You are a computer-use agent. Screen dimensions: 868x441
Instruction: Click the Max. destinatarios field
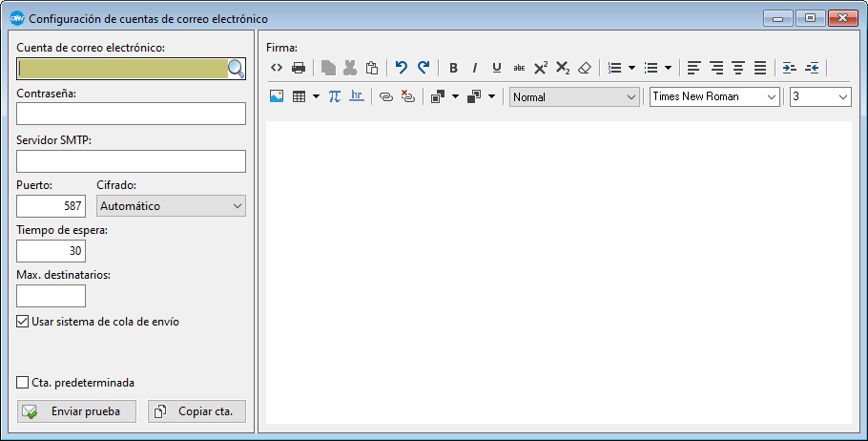51,296
